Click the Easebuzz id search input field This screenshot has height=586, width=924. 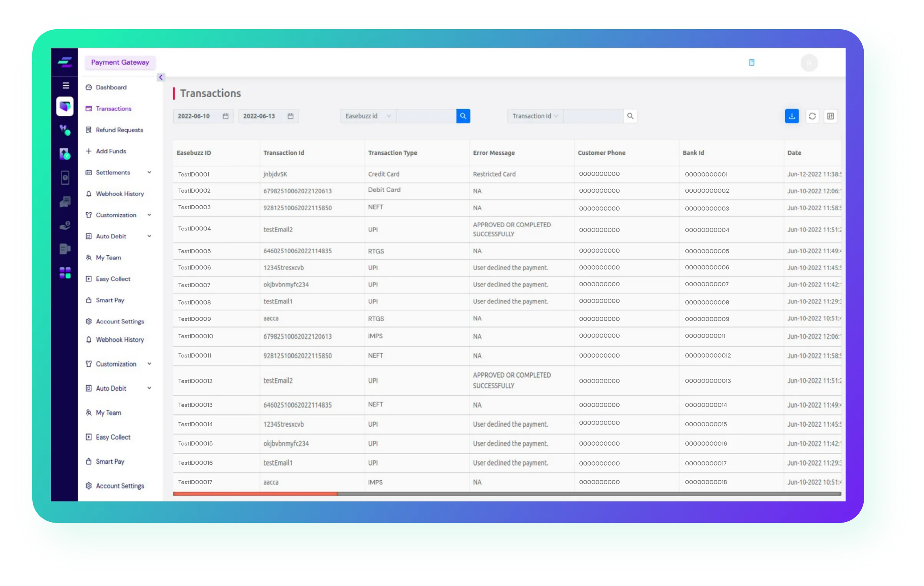coord(426,116)
